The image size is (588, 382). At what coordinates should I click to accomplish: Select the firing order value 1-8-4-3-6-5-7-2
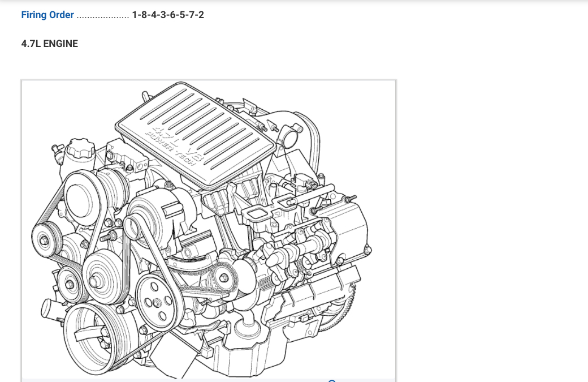tap(168, 15)
